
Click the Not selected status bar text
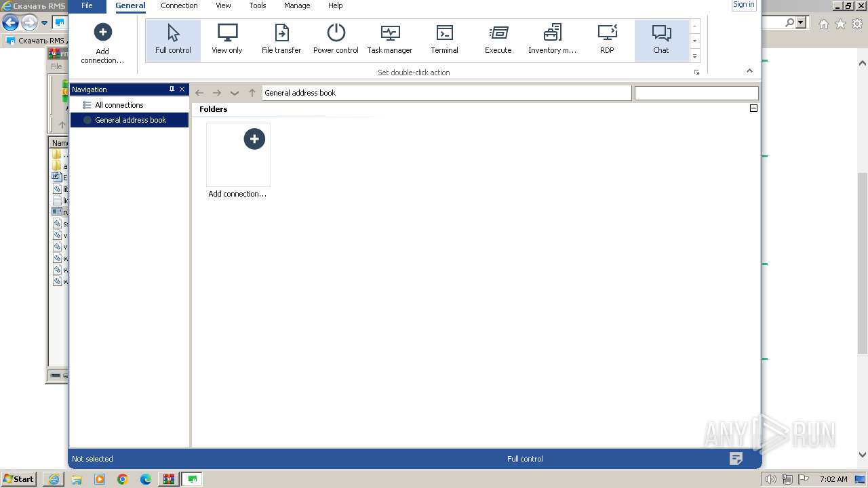point(92,459)
